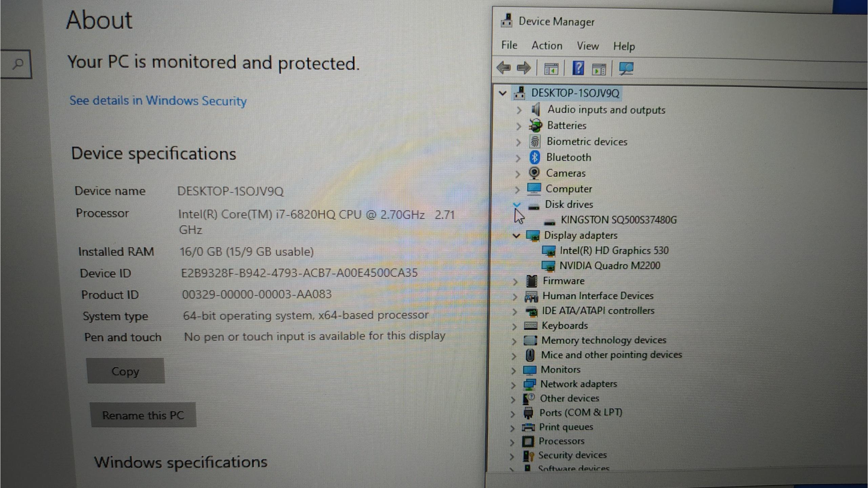The image size is (868, 488).
Task: Click Scan for hardware changes monitor icon
Action: click(626, 69)
